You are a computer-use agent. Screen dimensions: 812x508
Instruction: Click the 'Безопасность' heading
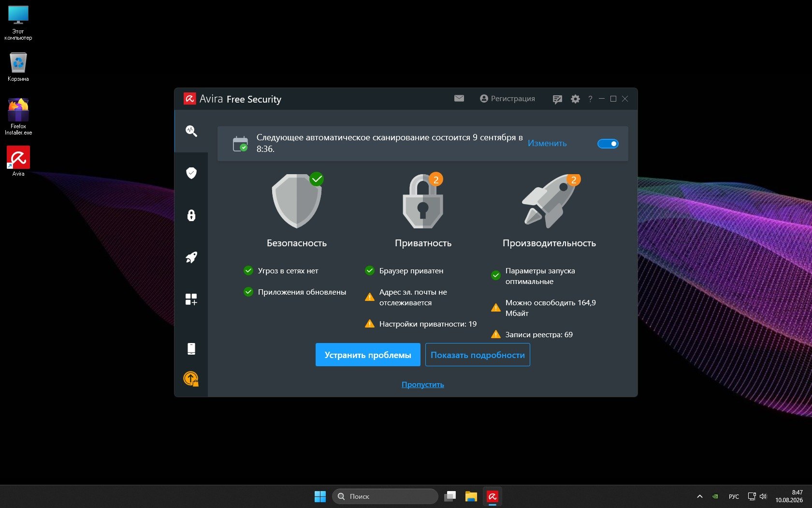point(297,243)
